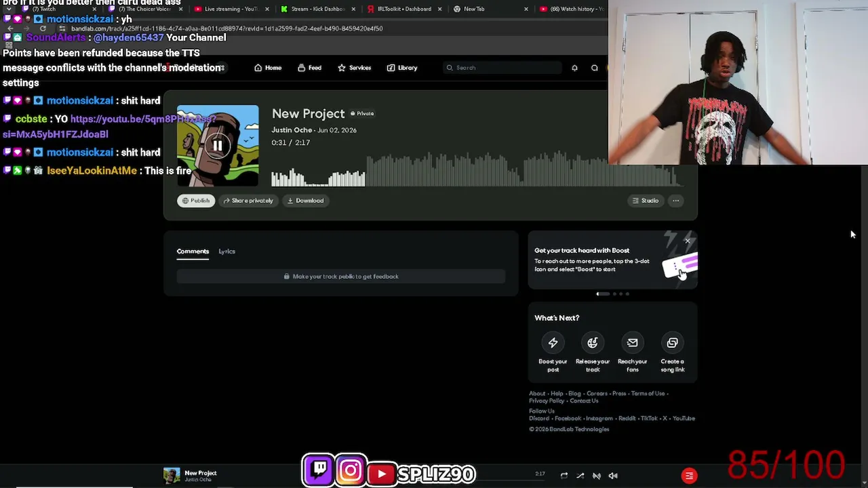
Task: Open the YouTube follow link in footer
Action: (684, 419)
